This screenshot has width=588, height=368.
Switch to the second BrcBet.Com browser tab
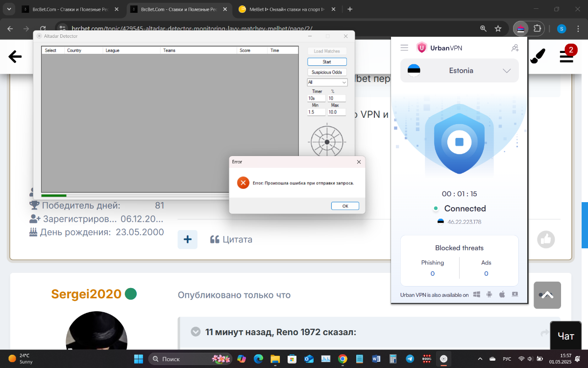[179, 9]
